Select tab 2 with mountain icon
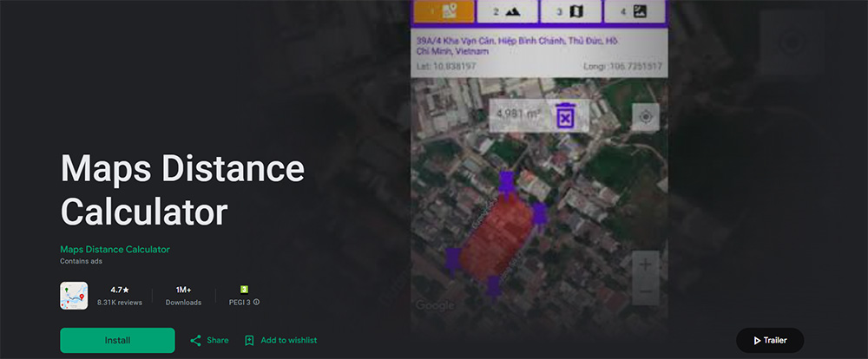This screenshot has height=359, width=868. pos(507,11)
